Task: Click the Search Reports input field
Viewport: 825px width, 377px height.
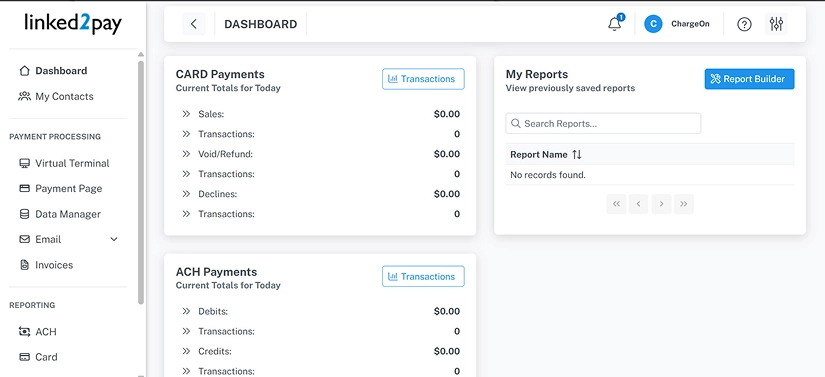Action: click(603, 124)
